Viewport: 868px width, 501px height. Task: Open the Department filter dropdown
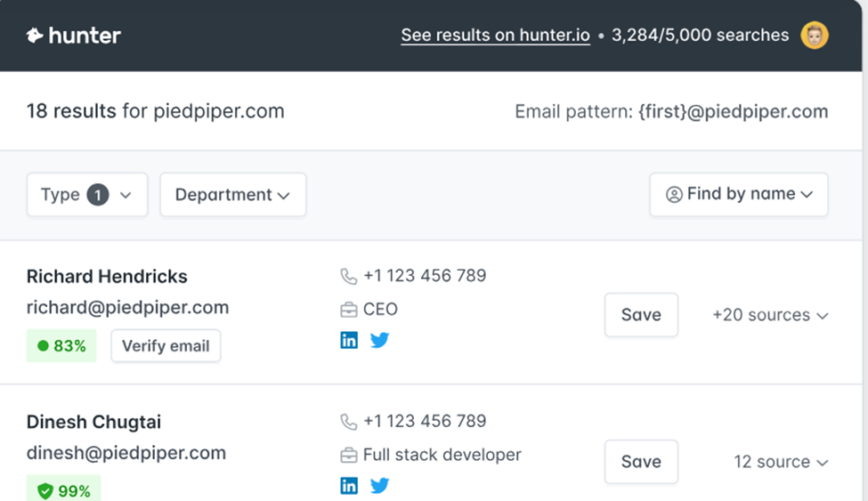point(232,195)
